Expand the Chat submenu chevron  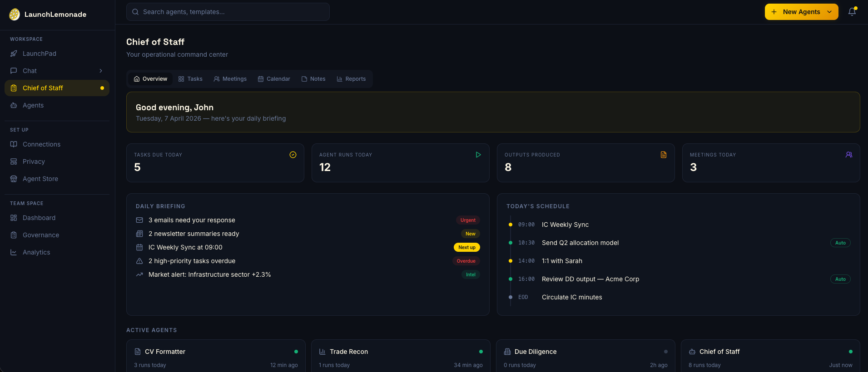(x=101, y=71)
